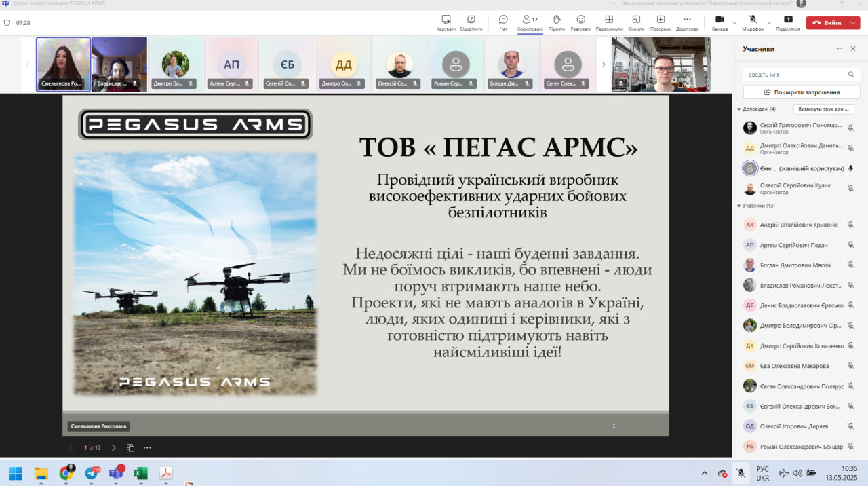Unmute with the Мікрофон toggle
The image size is (868, 486).
752,22
